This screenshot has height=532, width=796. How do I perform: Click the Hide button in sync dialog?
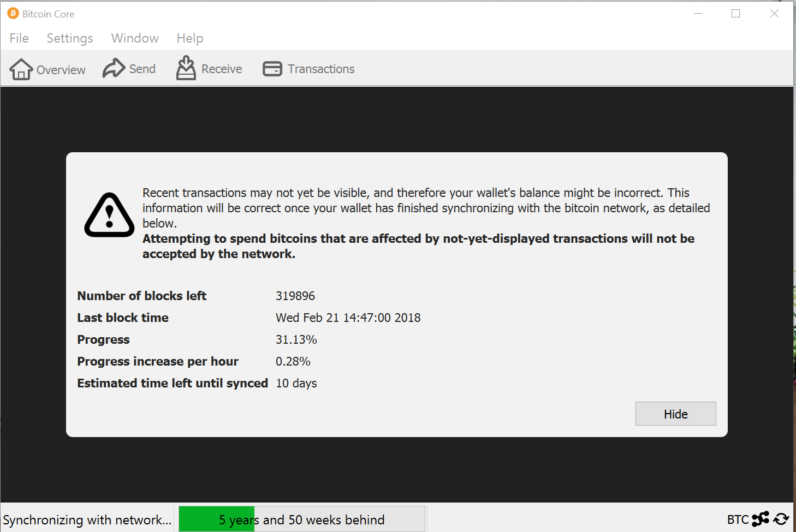675,414
